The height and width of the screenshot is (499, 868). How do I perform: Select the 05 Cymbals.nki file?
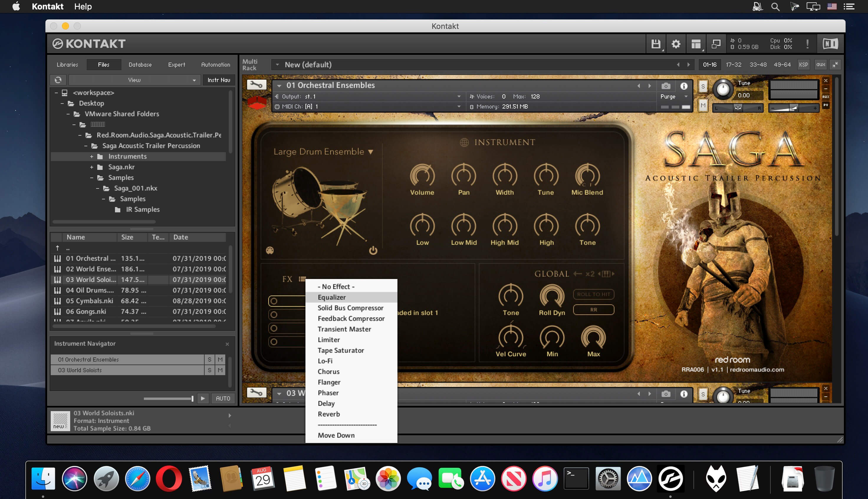(138, 301)
